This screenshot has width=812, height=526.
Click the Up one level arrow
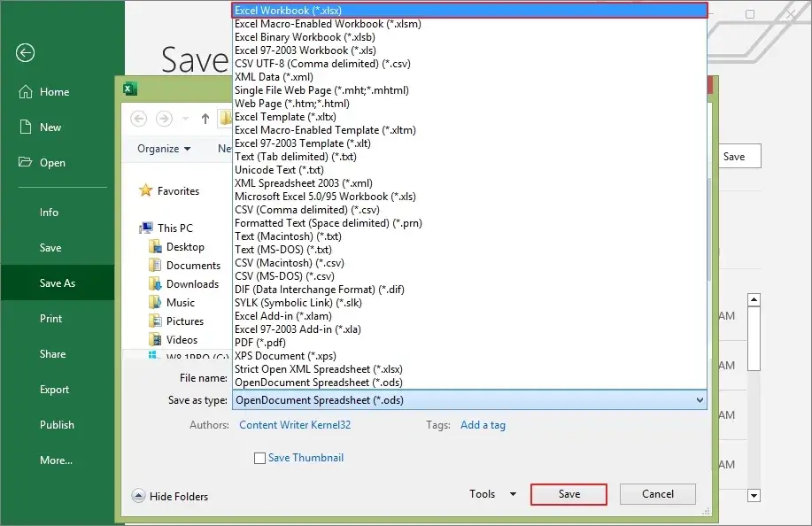[x=205, y=119]
